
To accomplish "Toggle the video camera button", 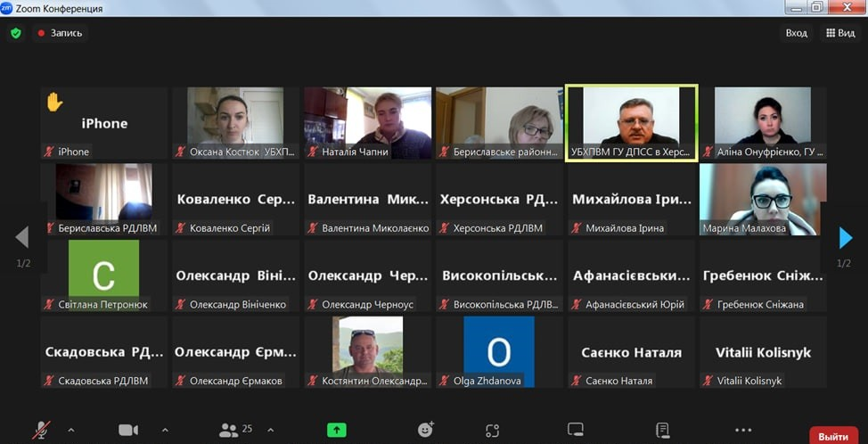I will pyautogui.click(x=128, y=430).
